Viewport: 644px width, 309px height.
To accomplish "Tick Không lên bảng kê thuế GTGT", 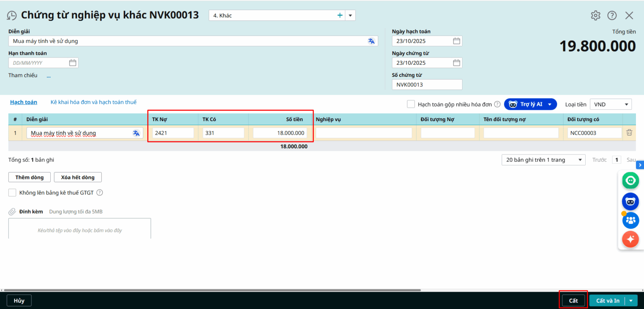I will coord(12,193).
